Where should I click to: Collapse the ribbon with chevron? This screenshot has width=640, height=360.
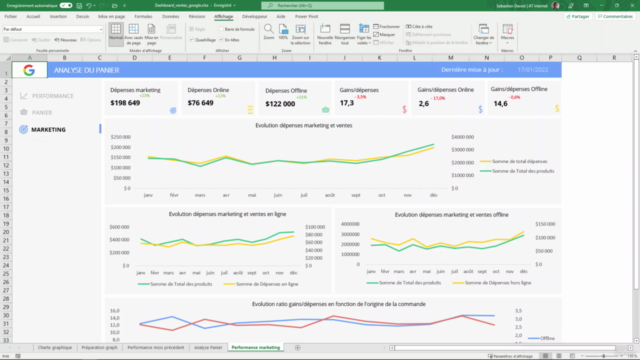pyautogui.click(x=635, y=51)
